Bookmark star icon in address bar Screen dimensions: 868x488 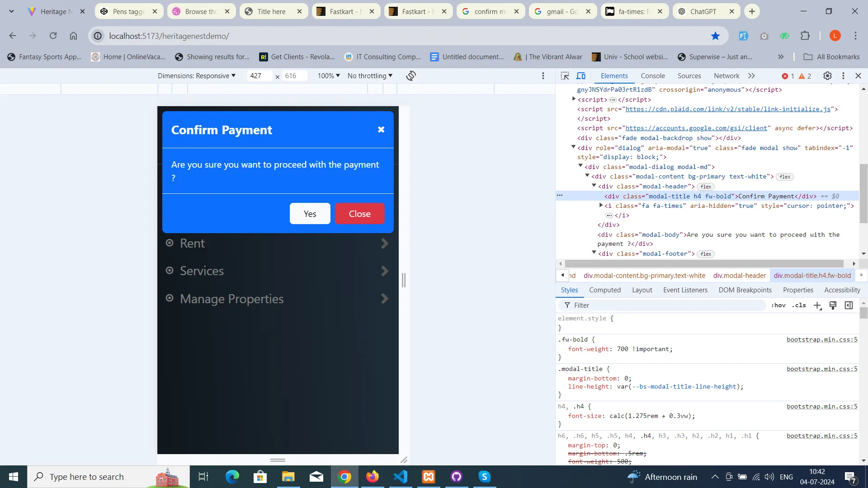click(x=715, y=36)
